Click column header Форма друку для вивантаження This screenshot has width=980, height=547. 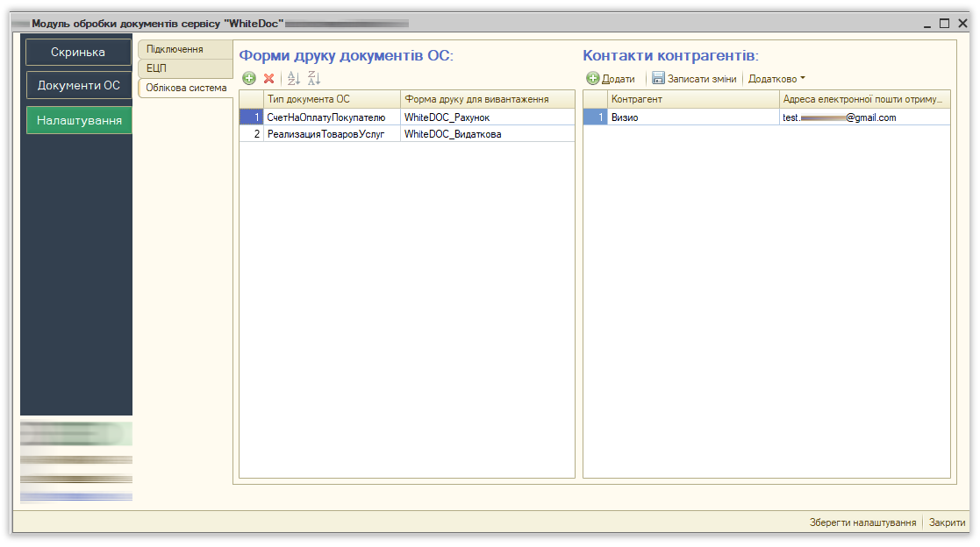[x=488, y=99]
